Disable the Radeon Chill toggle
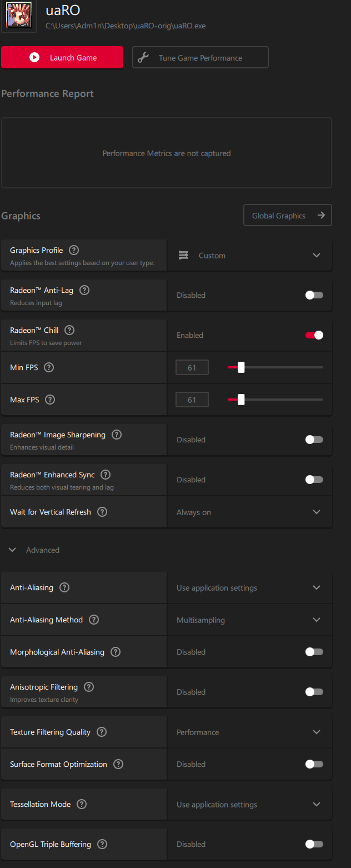 tap(314, 335)
